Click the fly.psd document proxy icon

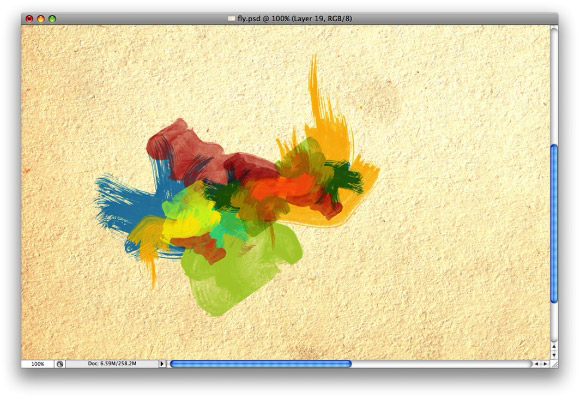[x=232, y=18]
